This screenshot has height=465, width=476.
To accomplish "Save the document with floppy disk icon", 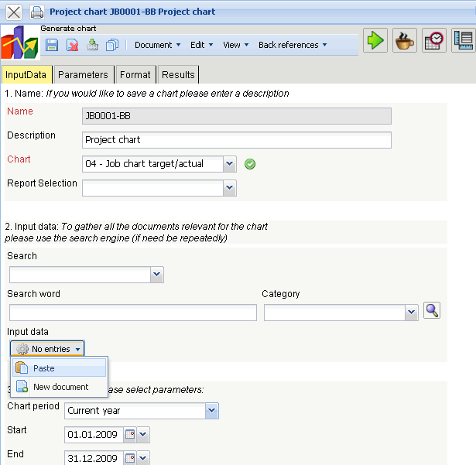I will coord(52,45).
